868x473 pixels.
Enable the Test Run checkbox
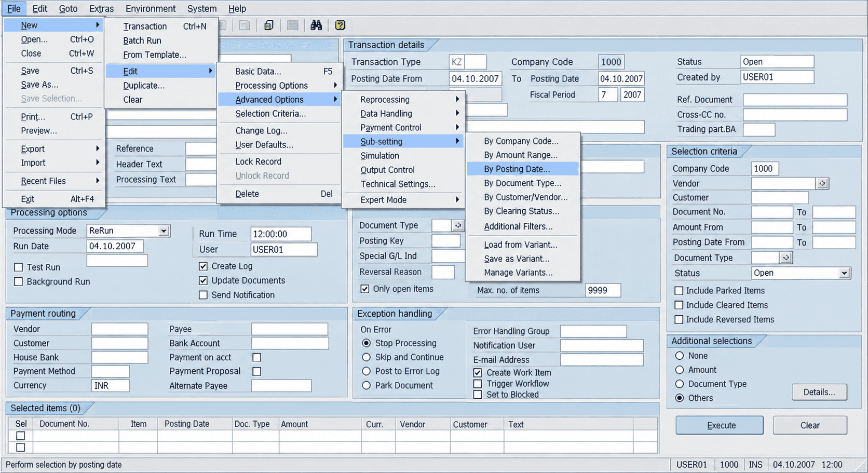coord(19,267)
